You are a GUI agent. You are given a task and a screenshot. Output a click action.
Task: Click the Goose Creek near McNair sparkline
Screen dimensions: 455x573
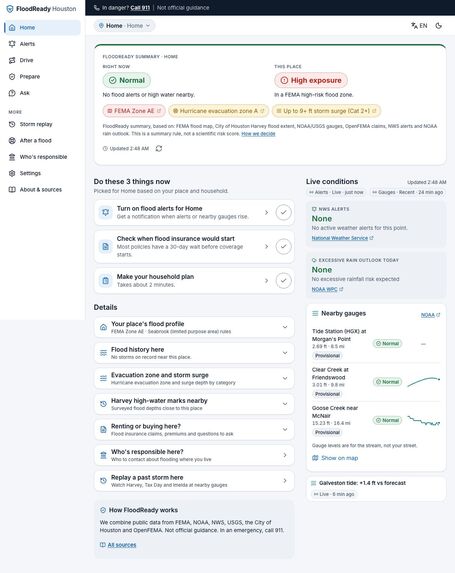pos(424,420)
